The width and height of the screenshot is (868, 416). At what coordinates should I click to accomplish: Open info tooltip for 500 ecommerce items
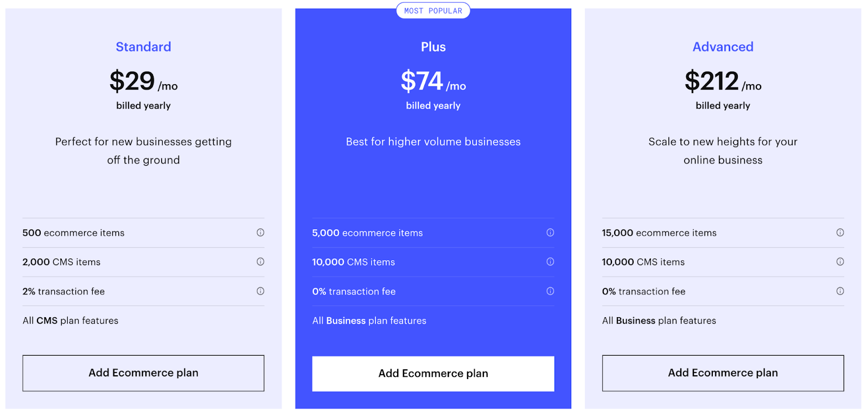point(260,232)
